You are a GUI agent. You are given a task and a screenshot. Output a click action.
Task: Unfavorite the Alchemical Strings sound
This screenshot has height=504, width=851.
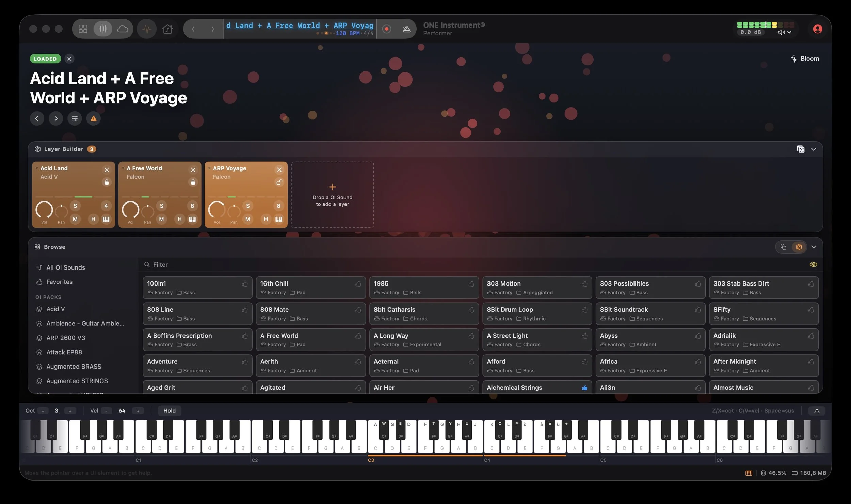584,388
